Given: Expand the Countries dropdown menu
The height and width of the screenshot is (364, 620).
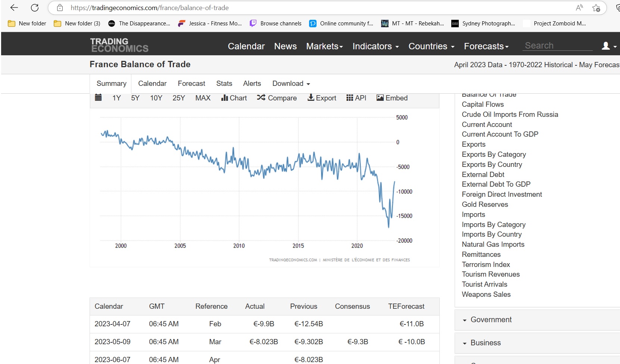Looking at the screenshot, I should (x=431, y=46).
